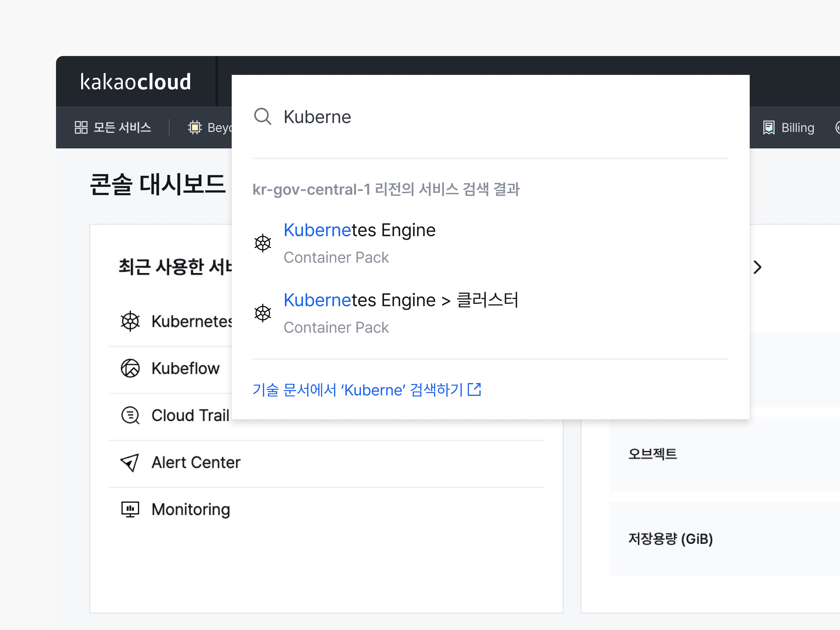
Task: Click the 저장용량 (GiB) card
Action: tap(725, 539)
